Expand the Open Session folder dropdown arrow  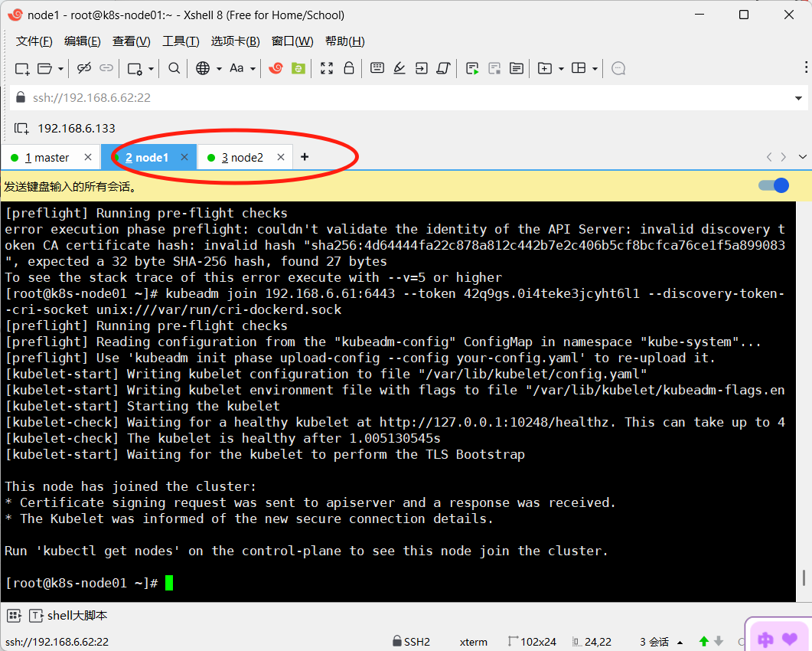pyautogui.click(x=60, y=68)
